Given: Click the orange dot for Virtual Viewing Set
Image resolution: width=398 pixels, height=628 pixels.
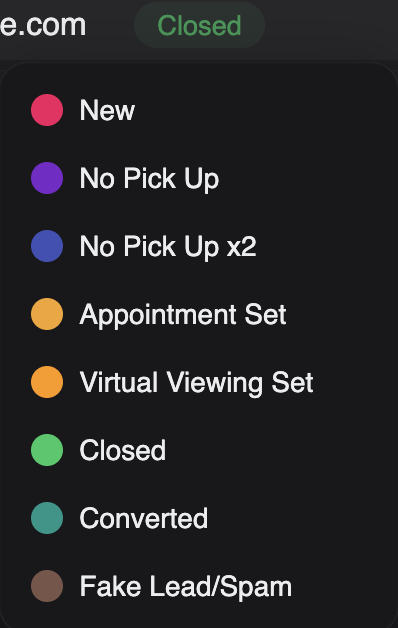Looking at the screenshot, I should click(x=47, y=382).
